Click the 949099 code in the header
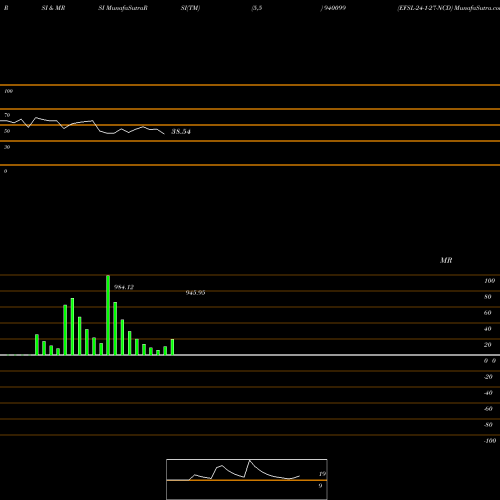Viewport: 500px width, 500px height. click(x=334, y=8)
